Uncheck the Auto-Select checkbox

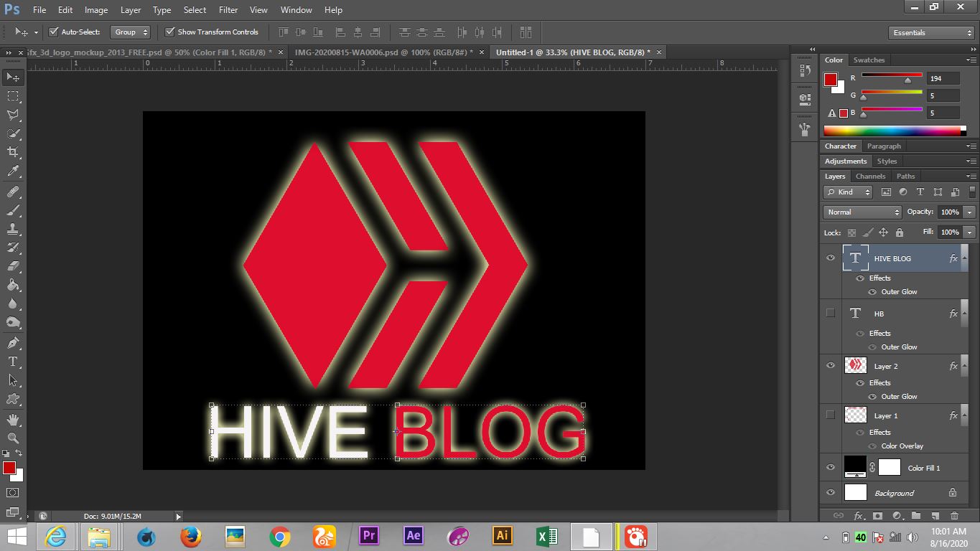(53, 32)
